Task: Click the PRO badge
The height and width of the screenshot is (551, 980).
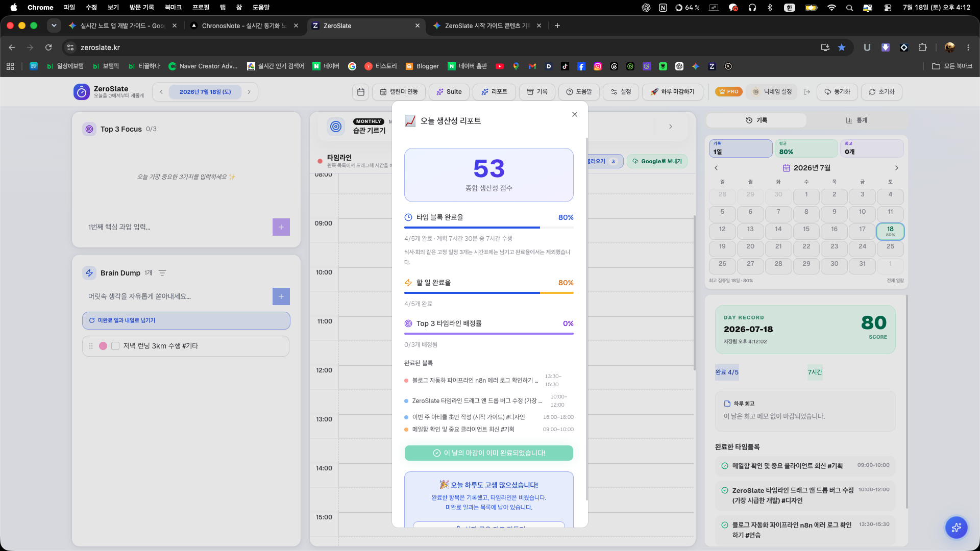Action: point(729,92)
